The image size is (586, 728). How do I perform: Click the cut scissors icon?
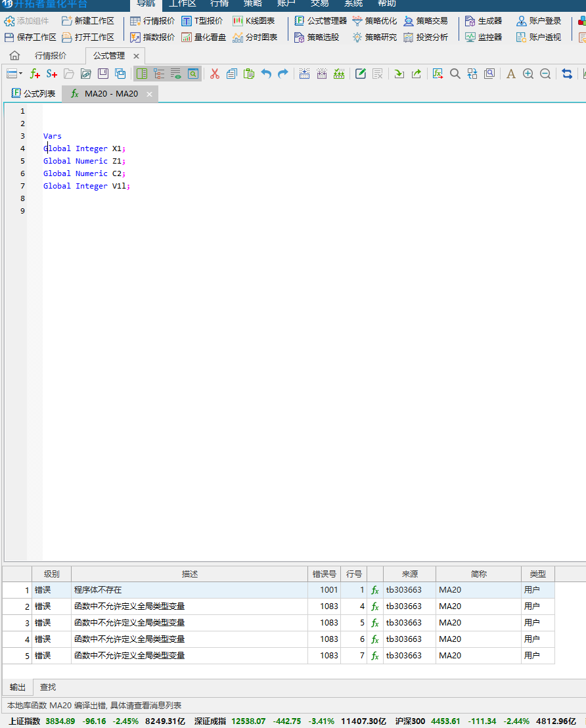coord(214,74)
